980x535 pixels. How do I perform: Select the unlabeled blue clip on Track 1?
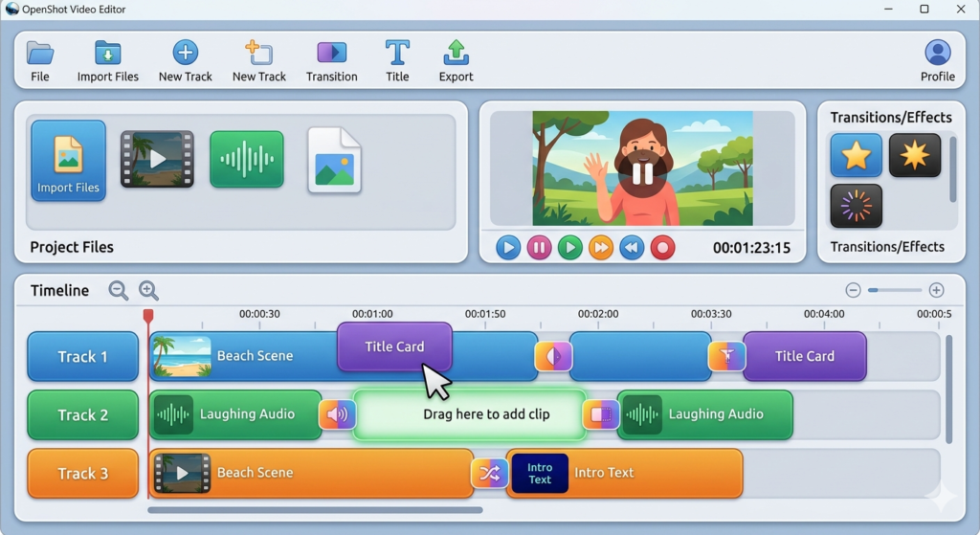pos(640,356)
